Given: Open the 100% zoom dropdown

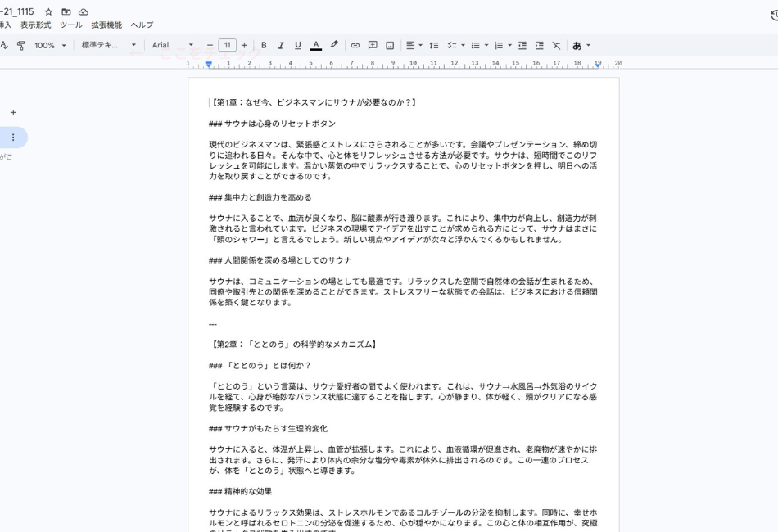Looking at the screenshot, I should [x=51, y=46].
